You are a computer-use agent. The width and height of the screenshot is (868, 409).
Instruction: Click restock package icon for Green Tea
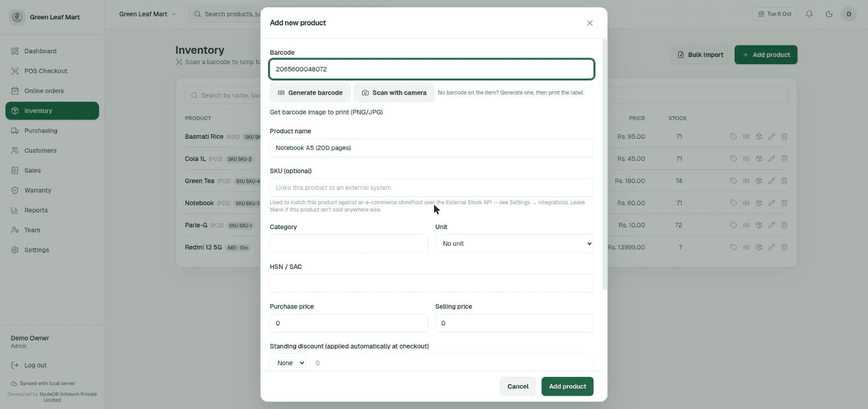[759, 181]
